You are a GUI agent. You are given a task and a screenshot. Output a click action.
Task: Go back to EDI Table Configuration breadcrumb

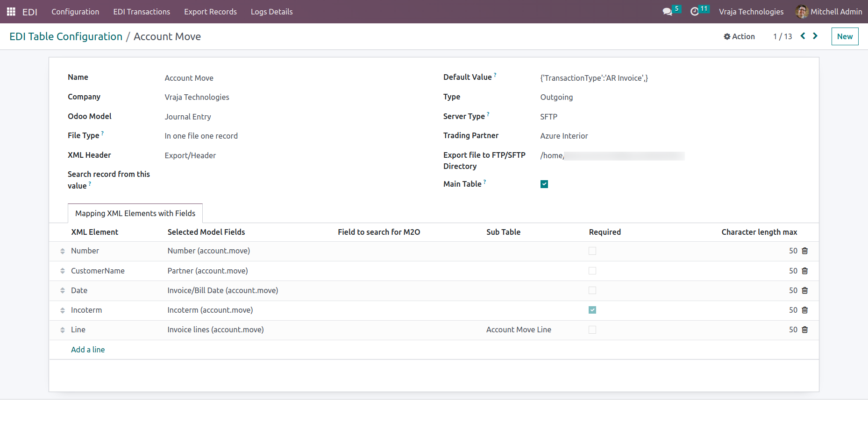[66, 36]
